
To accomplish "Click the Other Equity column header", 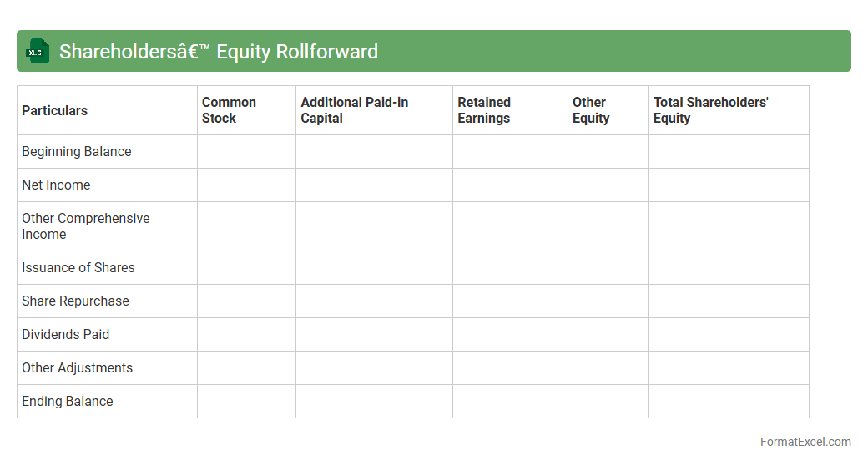I will coord(590,110).
